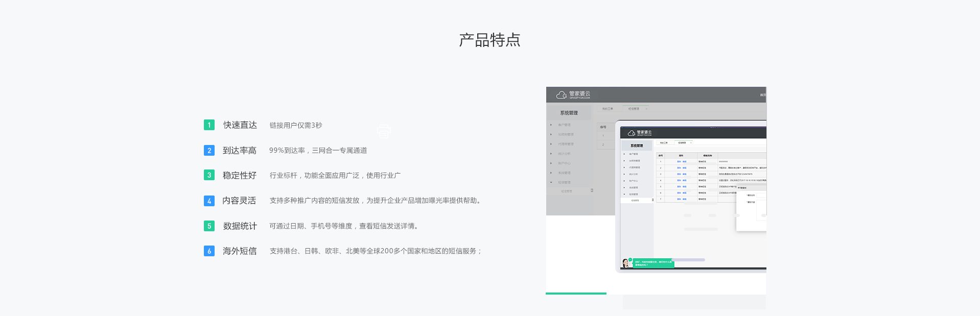Click the blue number 4 badge

point(209,201)
